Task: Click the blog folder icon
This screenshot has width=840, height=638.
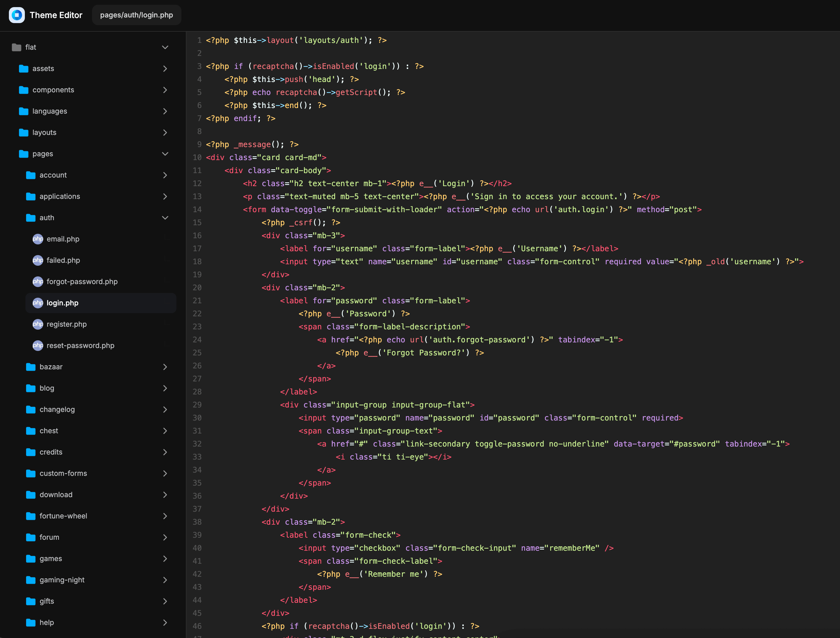Action: point(31,388)
